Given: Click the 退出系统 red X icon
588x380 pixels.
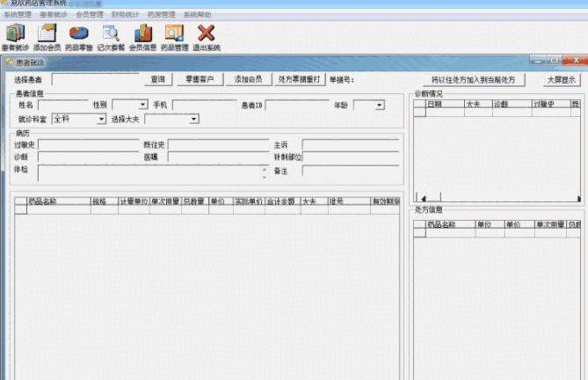Looking at the screenshot, I should [207, 37].
